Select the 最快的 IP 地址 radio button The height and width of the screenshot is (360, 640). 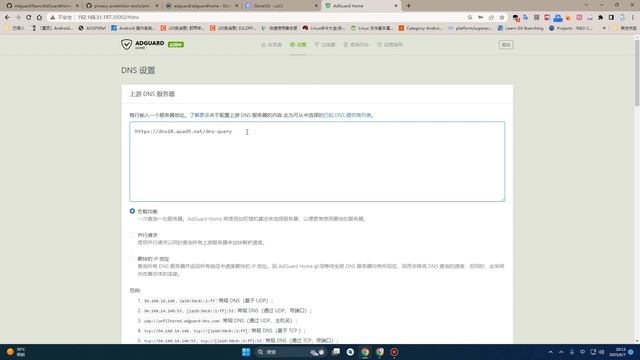[x=132, y=258]
